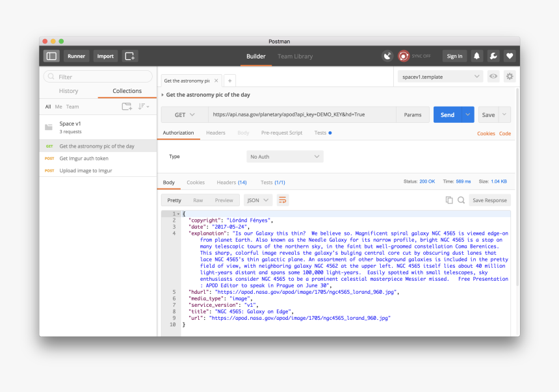Filter collections by All

pos(48,107)
